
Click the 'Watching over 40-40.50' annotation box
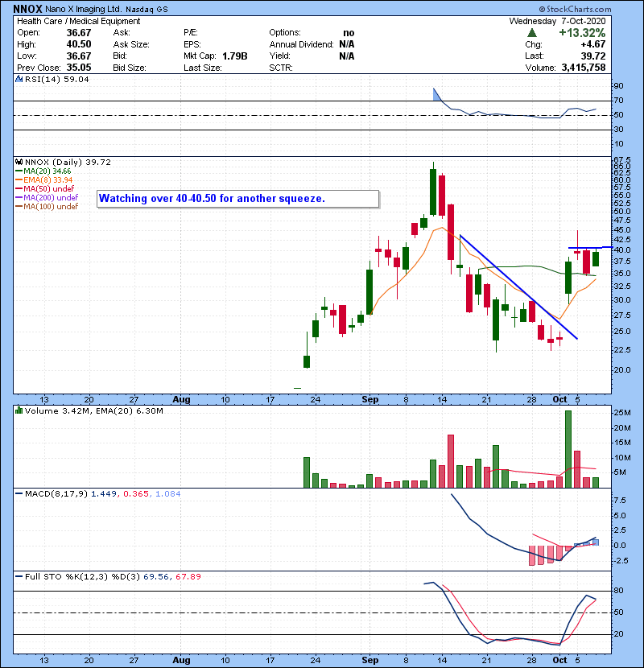(237, 199)
